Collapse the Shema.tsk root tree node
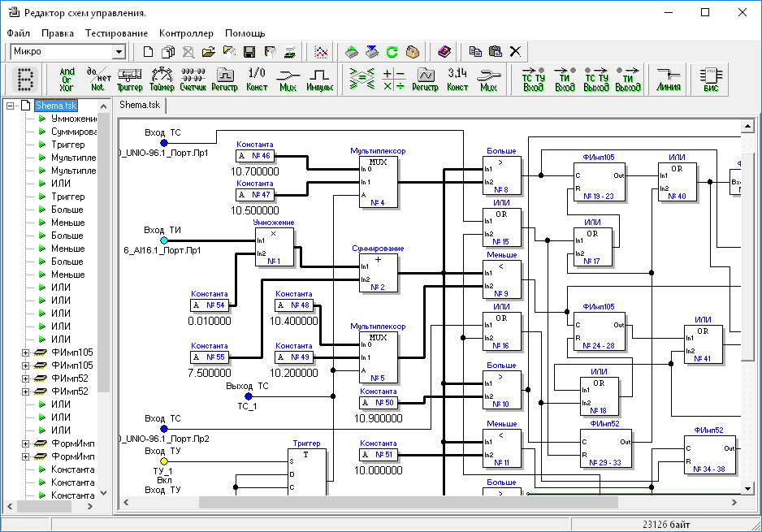The width and height of the screenshot is (762, 532). 10,106
